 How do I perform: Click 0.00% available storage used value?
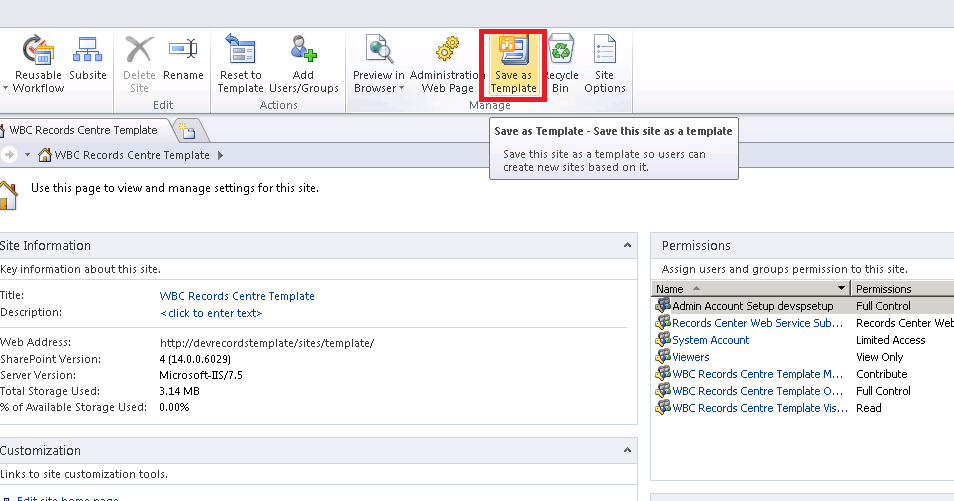pyautogui.click(x=174, y=407)
